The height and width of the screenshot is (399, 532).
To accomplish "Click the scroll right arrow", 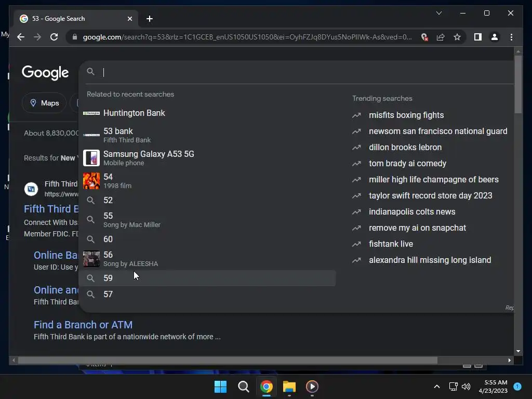I will tap(509, 361).
